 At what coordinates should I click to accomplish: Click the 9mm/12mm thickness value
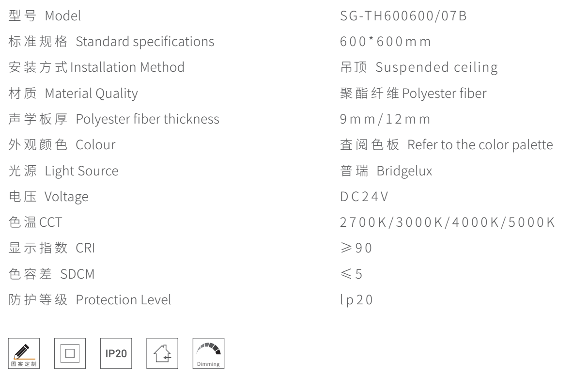(386, 119)
